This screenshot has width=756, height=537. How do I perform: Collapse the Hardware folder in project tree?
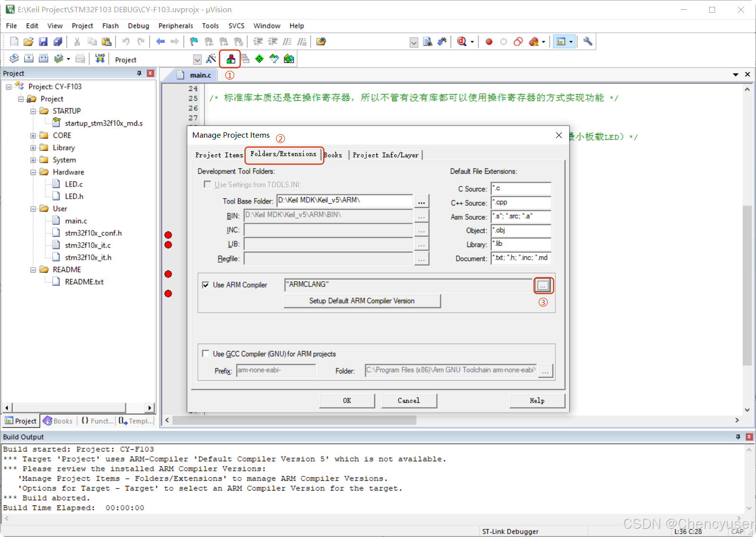click(x=33, y=172)
